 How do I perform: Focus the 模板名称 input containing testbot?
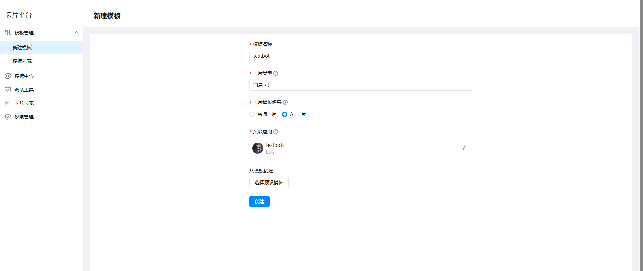[x=361, y=56]
